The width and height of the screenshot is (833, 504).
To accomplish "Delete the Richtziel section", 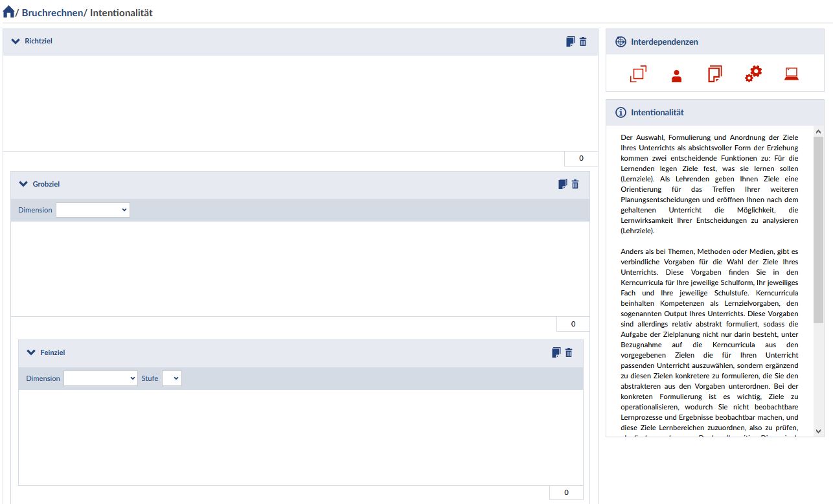I will coord(583,41).
